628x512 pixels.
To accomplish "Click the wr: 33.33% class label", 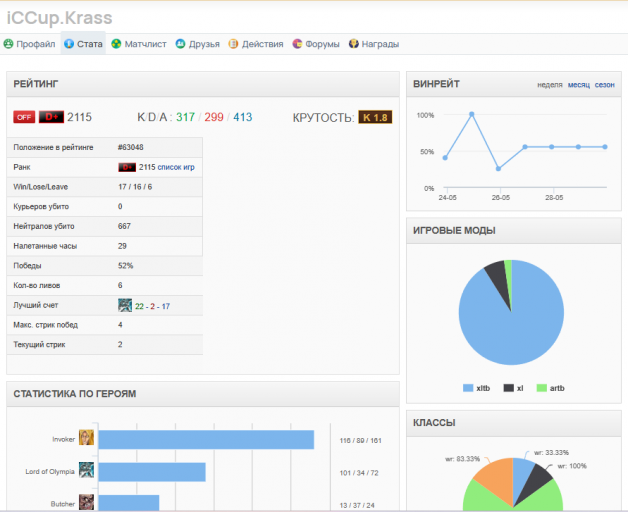I will point(551,452).
